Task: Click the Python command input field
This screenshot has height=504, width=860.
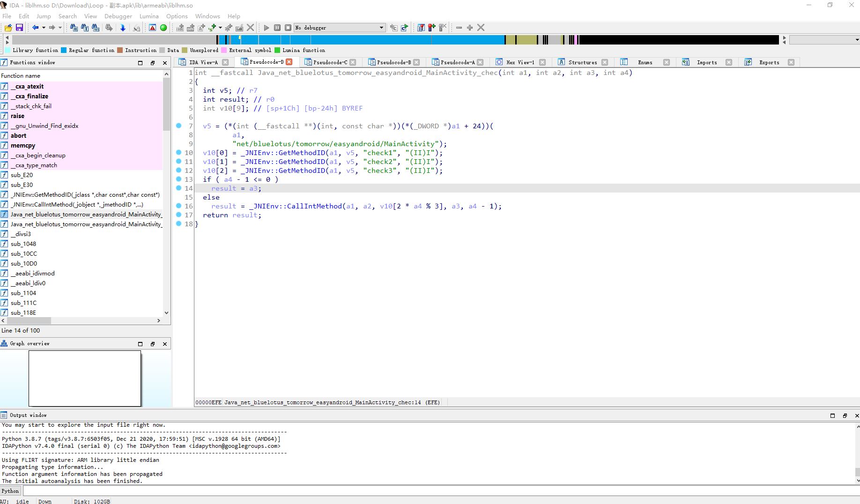Action: (x=440, y=491)
